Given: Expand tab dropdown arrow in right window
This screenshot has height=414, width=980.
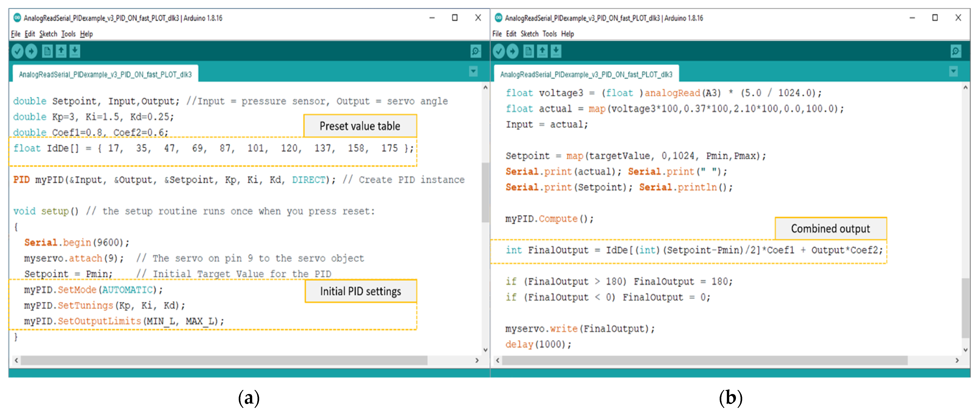Looking at the screenshot, I should tap(953, 71).
